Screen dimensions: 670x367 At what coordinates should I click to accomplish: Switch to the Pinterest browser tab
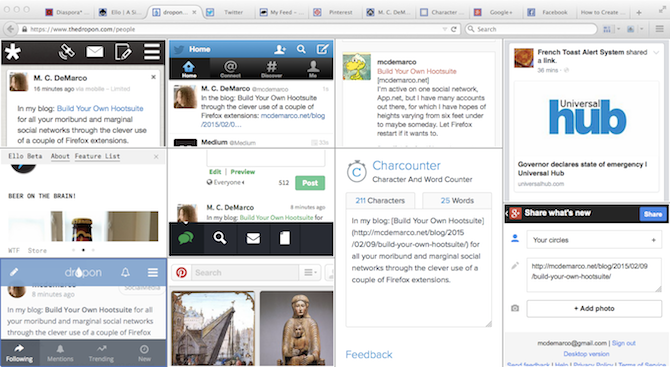pos(335,12)
